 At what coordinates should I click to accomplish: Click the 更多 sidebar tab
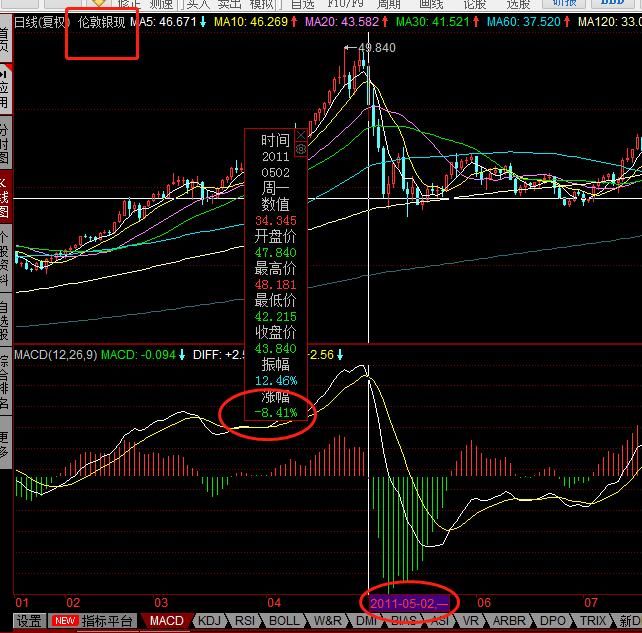[x=5, y=444]
